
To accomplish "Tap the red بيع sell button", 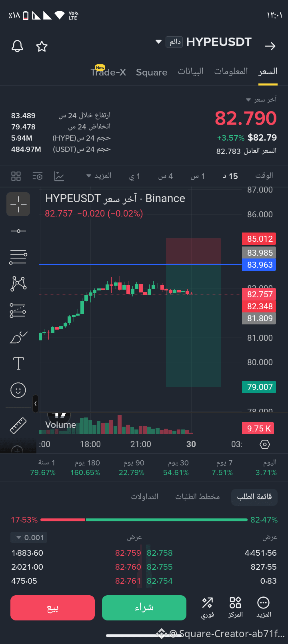I will click(52, 608).
